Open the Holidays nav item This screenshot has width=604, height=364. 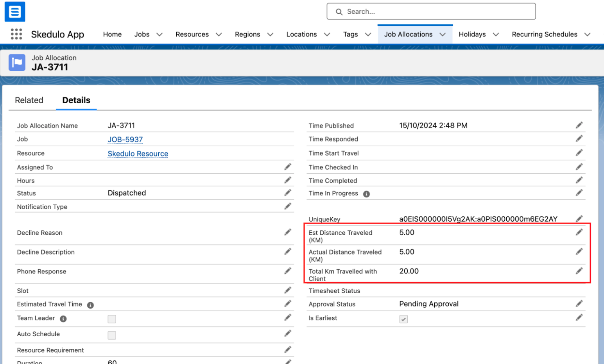click(x=472, y=34)
